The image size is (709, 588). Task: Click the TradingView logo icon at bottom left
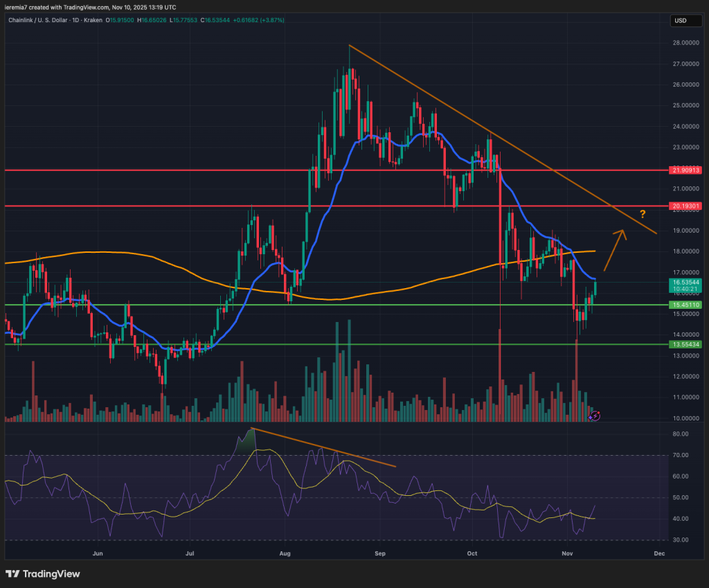pos(13,574)
